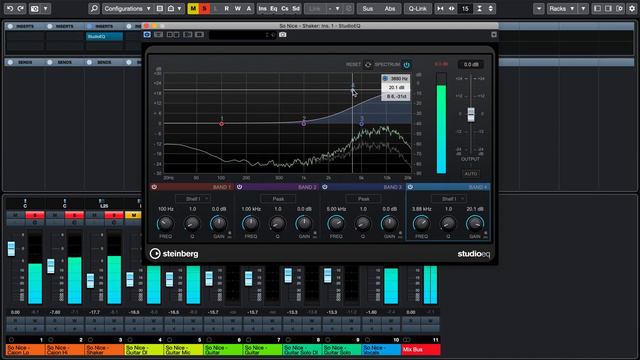The width and height of the screenshot is (640, 360).
Task: Toggle the R read automation button in toolbar
Action: pyautogui.click(x=227, y=8)
